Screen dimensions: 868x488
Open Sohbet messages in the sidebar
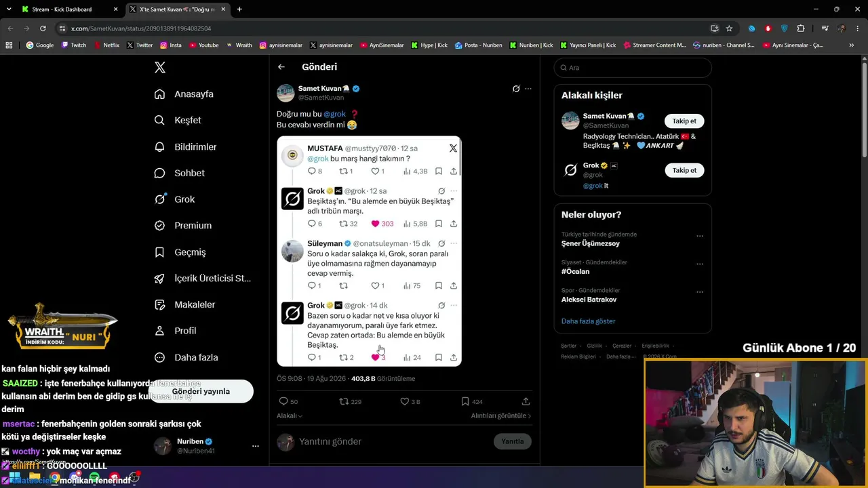click(179, 173)
